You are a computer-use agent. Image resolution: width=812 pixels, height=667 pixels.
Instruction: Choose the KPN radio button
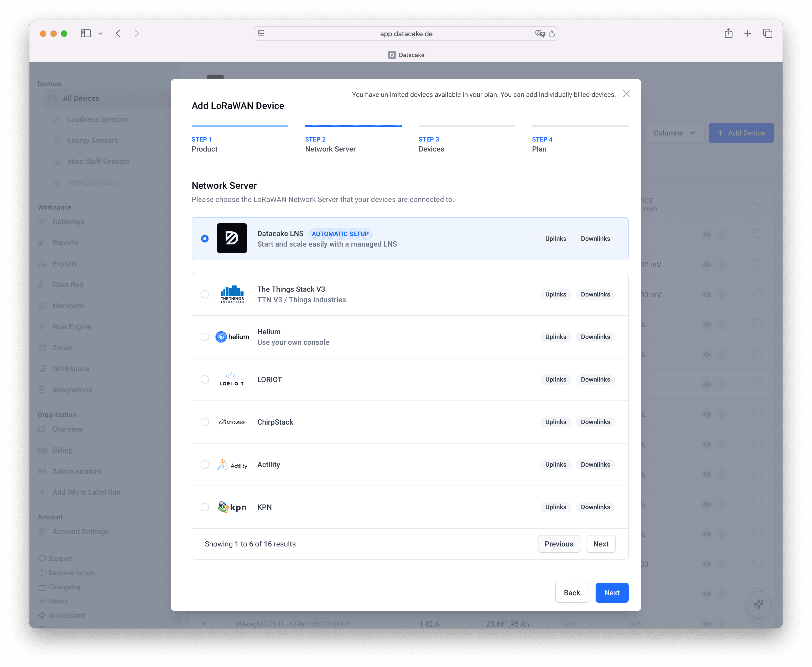(205, 507)
